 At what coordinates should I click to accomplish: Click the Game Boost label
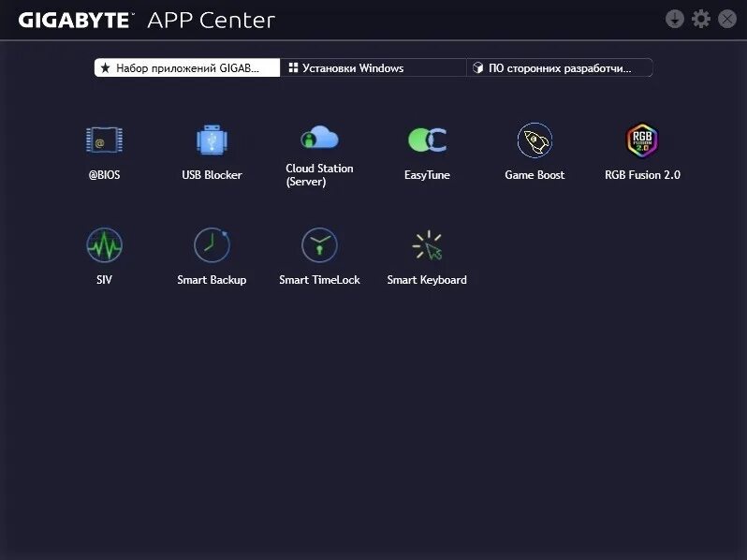[x=535, y=175]
